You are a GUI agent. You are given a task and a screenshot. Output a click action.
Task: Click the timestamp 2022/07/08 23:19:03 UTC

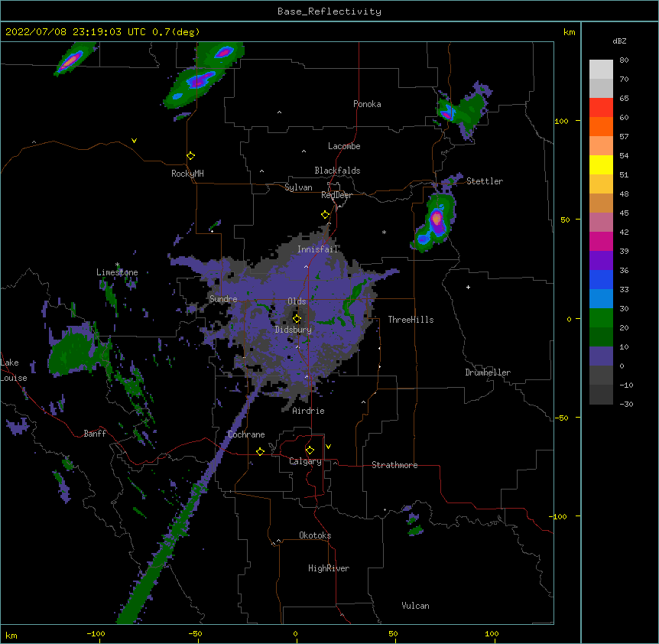(75, 32)
